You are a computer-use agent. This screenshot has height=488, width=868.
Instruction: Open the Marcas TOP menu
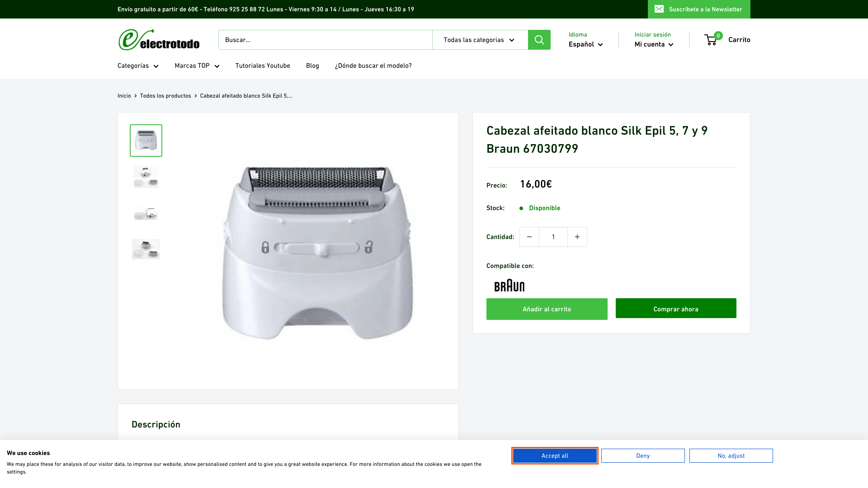point(197,66)
